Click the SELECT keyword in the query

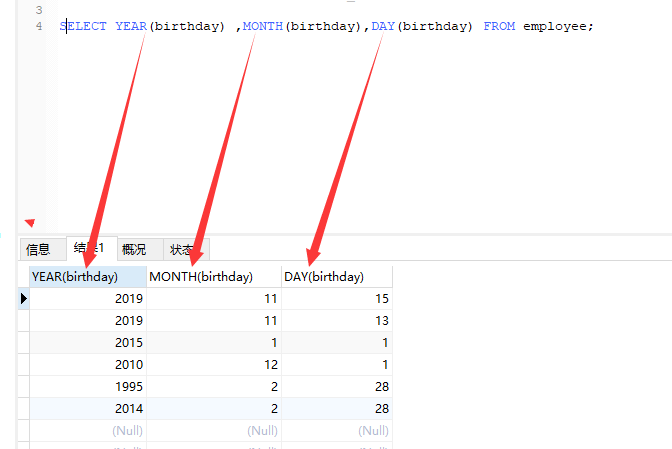pos(83,26)
